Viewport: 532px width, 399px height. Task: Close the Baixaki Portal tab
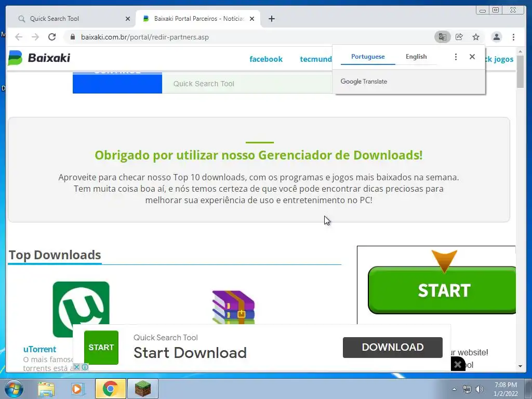point(252,19)
